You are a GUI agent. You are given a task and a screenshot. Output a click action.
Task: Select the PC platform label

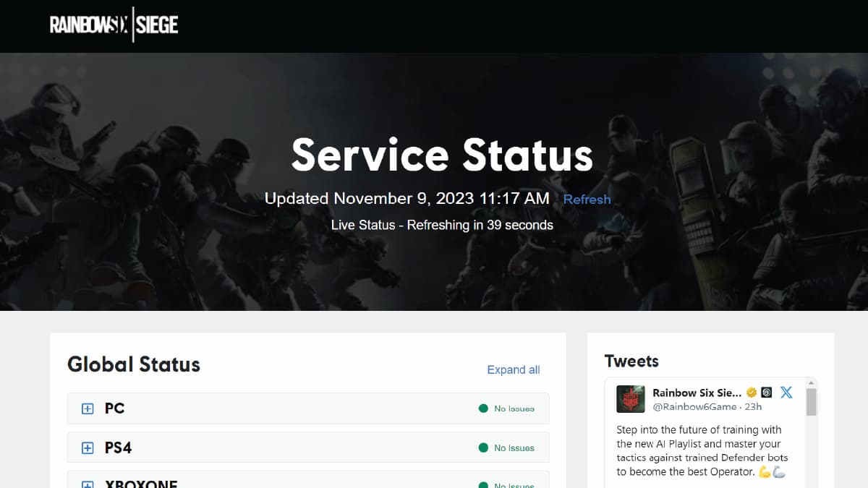[x=114, y=408]
